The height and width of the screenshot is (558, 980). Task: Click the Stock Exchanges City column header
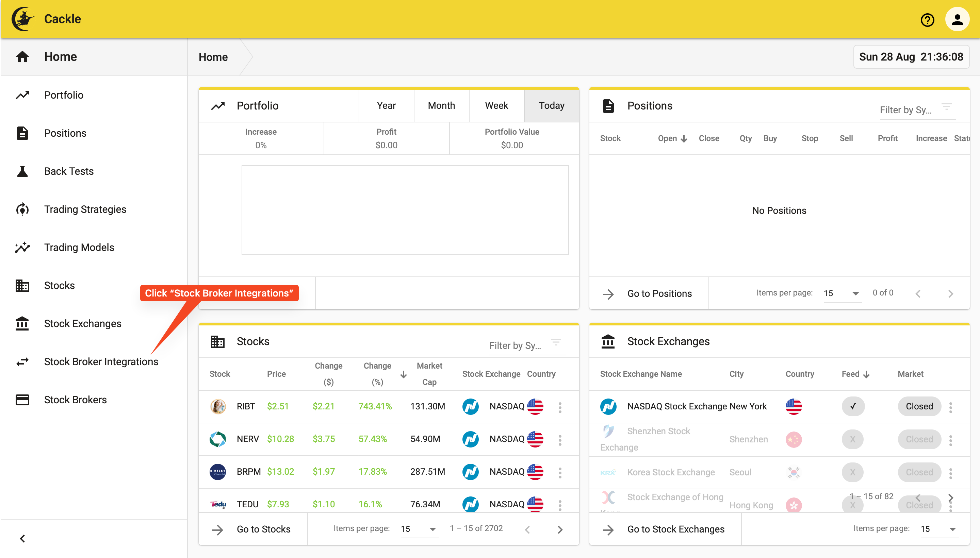click(x=736, y=374)
